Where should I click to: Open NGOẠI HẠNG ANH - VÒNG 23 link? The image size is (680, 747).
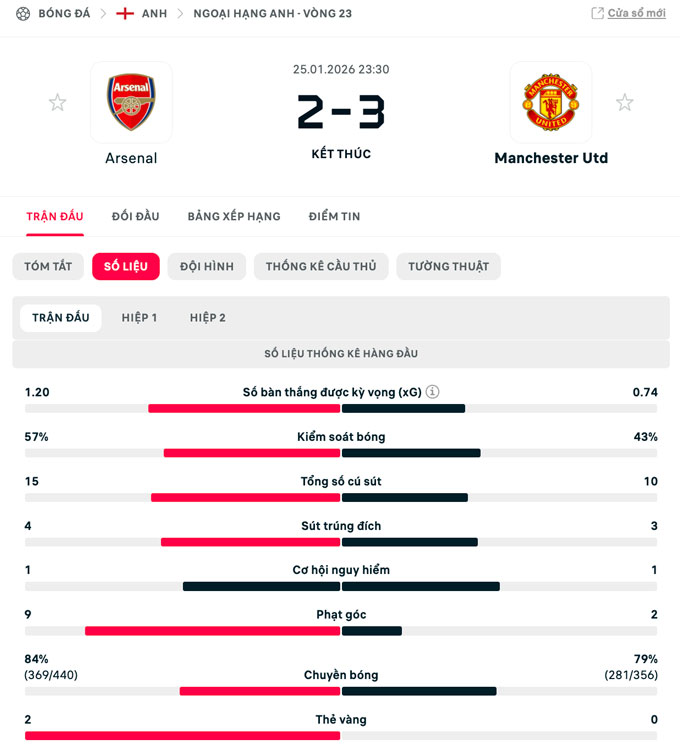pos(272,14)
